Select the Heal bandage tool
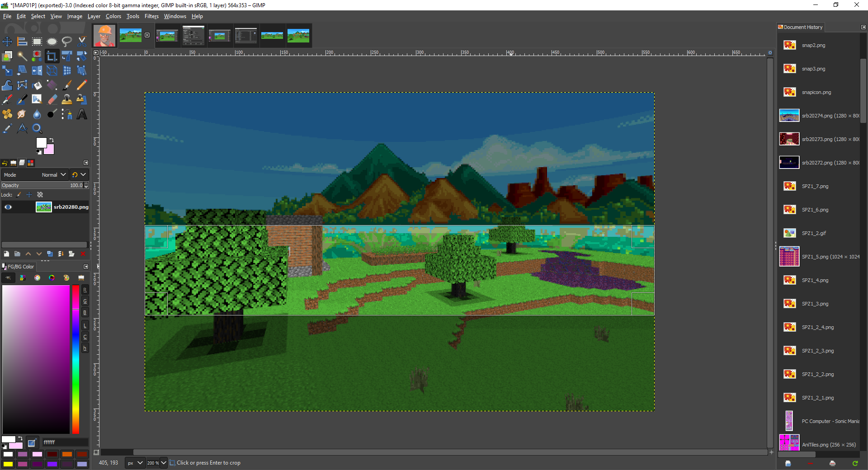Viewport: 868px width, 470px height. click(x=7, y=114)
